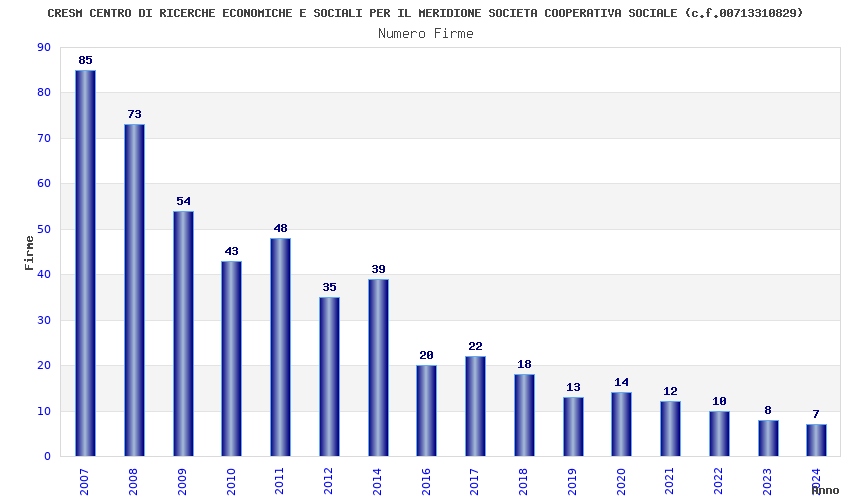Click the value label '13'

click(x=573, y=387)
